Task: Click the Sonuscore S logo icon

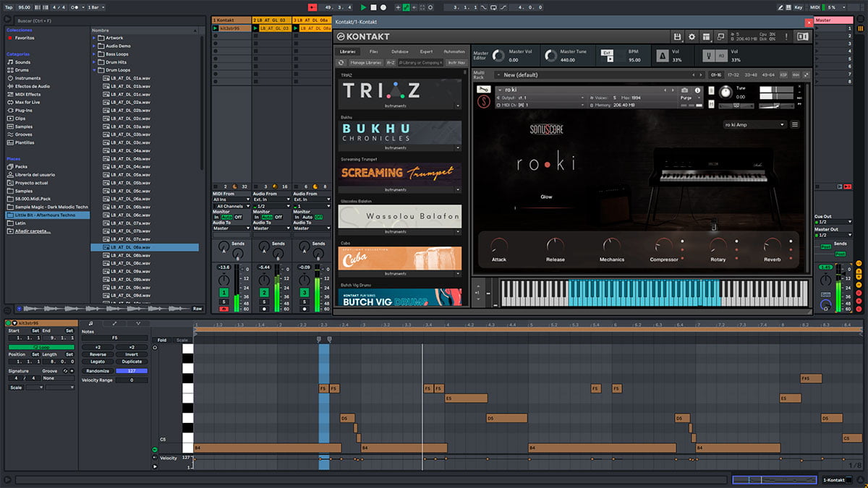Action: pos(483,102)
